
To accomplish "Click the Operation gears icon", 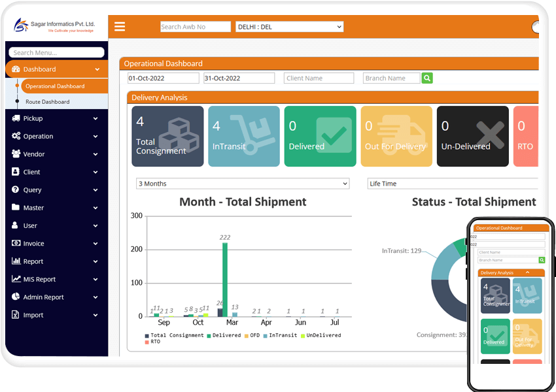I will [16, 136].
